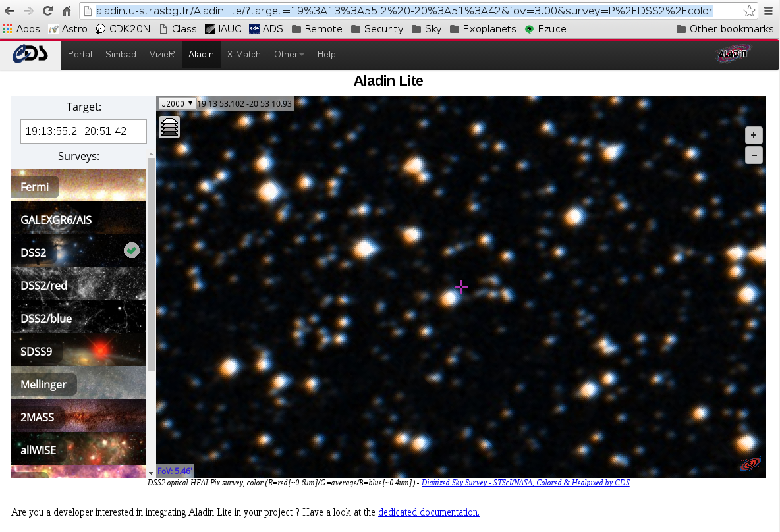780x532 pixels.
Task: Open the Sky bookmarks folder
Action: [427, 29]
